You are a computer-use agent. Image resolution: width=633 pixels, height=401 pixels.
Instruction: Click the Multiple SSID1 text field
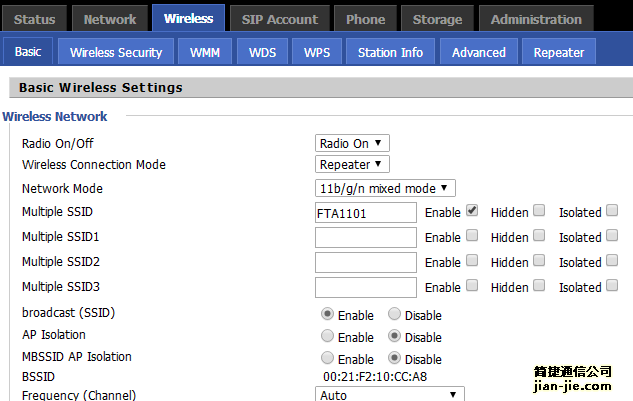point(365,237)
